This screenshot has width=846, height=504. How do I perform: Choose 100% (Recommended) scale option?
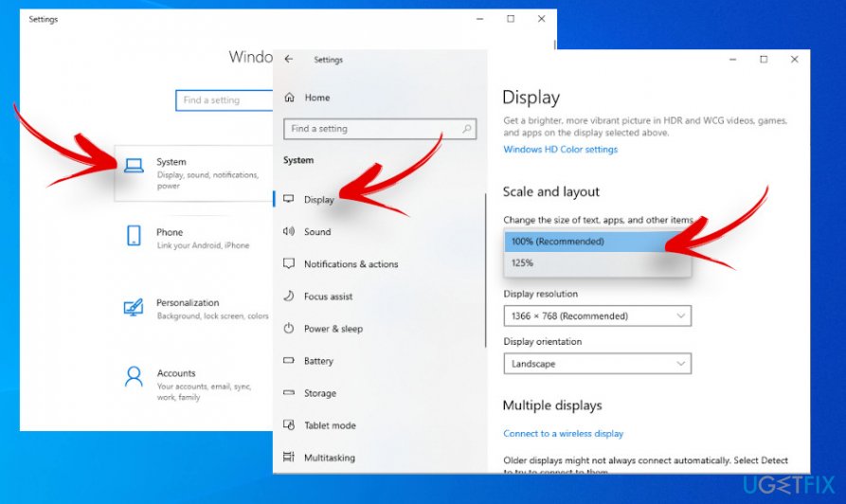pyautogui.click(x=597, y=242)
